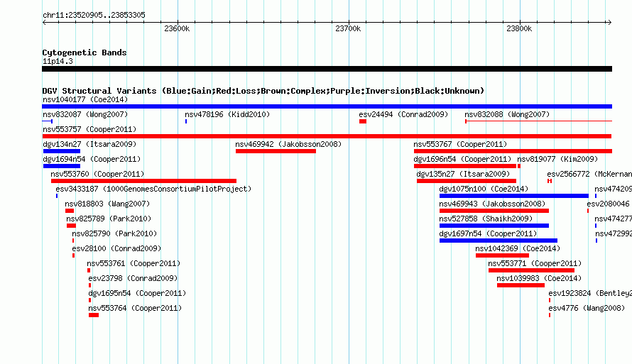Select nsv832088 (Wong2007) label
Image resolution: width=632 pixels, height=364 pixels.
click(x=507, y=114)
